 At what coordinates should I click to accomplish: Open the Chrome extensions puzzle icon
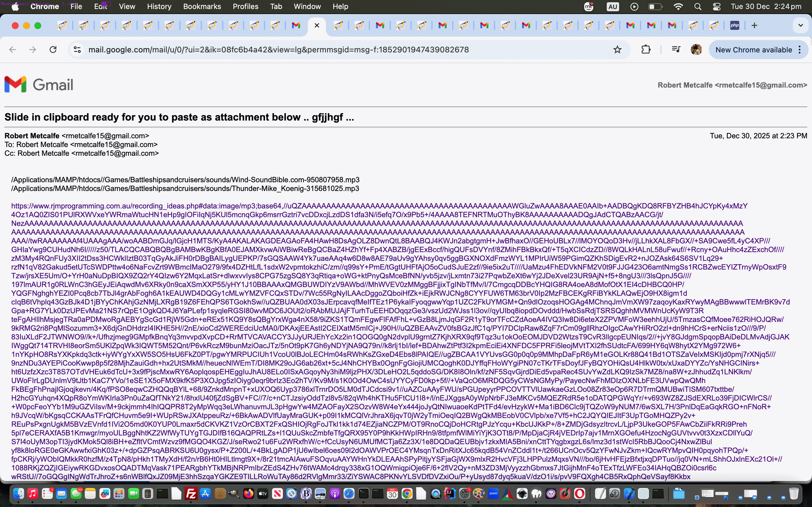646,50
